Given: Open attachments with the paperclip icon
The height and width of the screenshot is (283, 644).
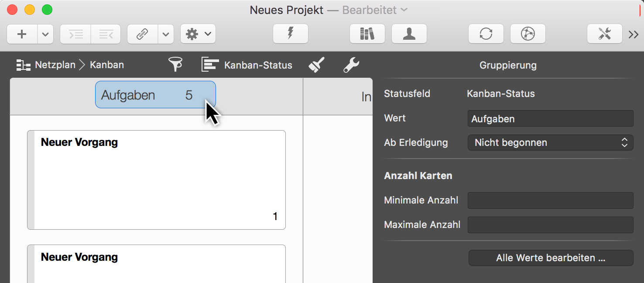Looking at the screenshot, I should 141,34.
